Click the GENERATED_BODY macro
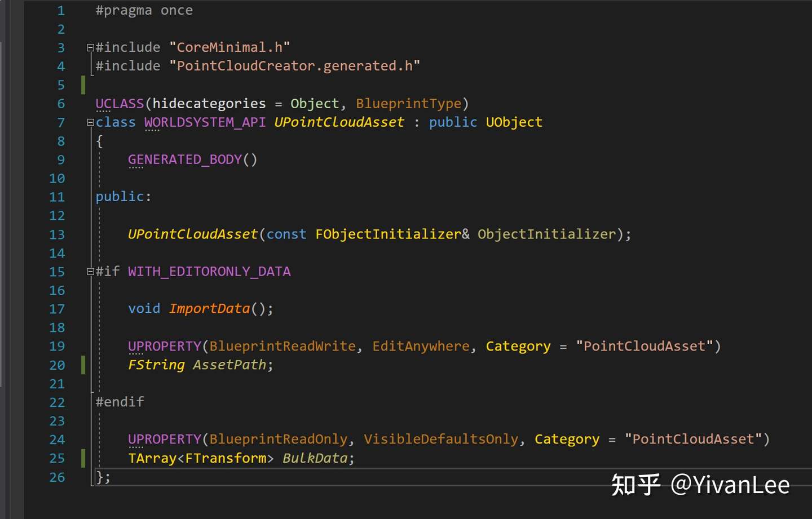This screenshot has height=519, width=812. coord(185,159)
